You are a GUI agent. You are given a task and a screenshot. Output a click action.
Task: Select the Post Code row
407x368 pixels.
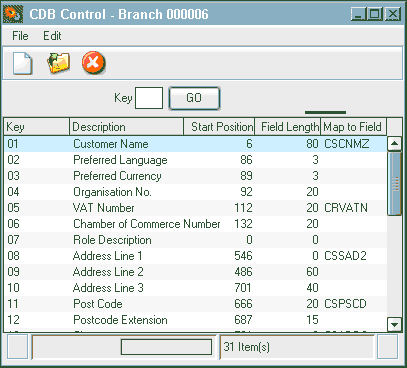tap(195, 304)
